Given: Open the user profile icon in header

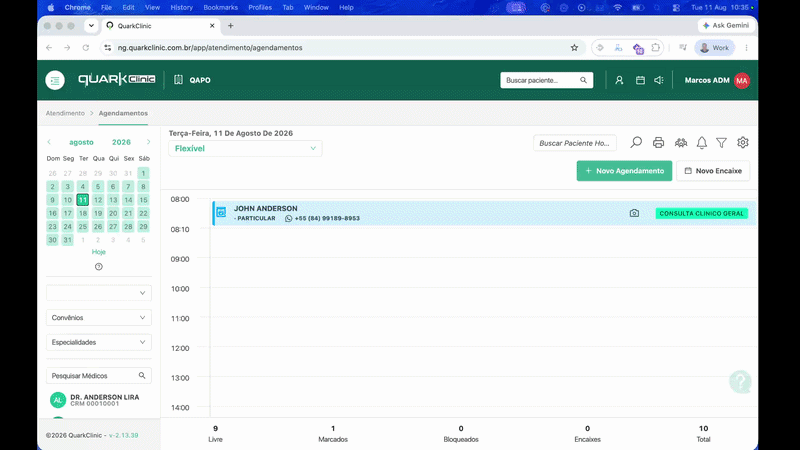Looking at the screenshot, I should [619, 80].
